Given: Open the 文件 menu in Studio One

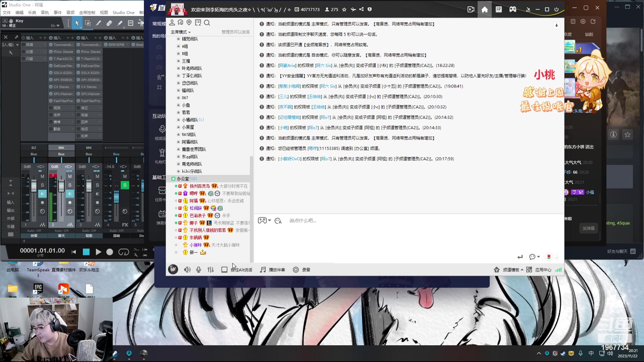Looking at the screenshot, I should (x=7, y=12).
